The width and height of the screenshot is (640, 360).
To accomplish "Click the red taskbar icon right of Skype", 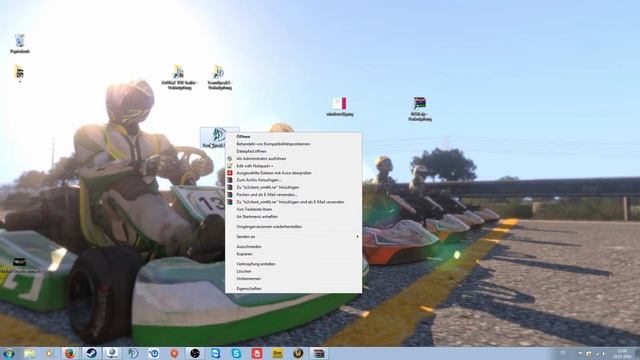I will [257, 353].
